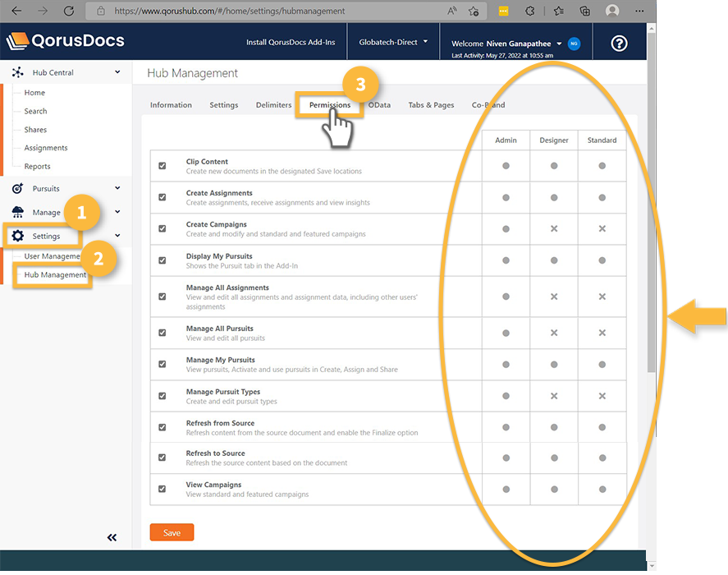Click the Pursuits target icon
Image resolution: width=728 pixels, height=575 pixels.
[x=17, y=188]
